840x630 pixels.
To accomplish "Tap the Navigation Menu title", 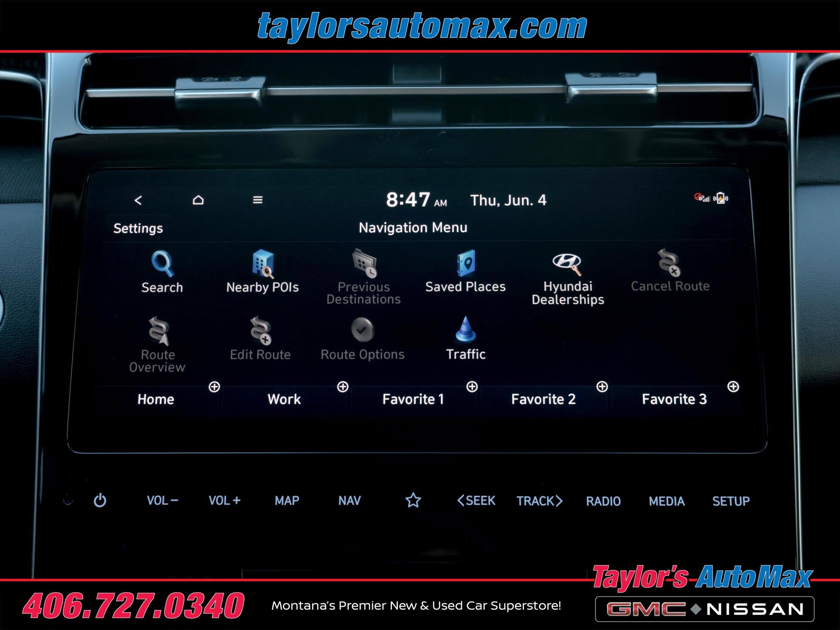I will (x=413, y=228).
